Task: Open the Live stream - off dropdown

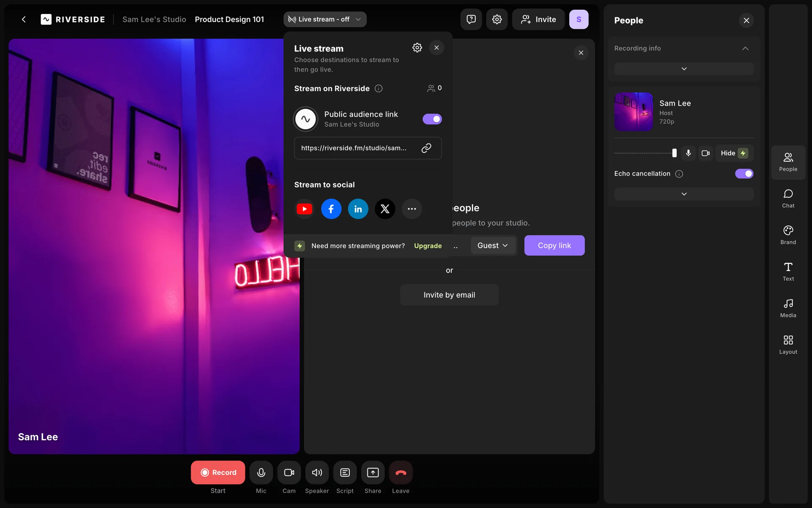Action: pyautogui.click(x=325, y=19)
